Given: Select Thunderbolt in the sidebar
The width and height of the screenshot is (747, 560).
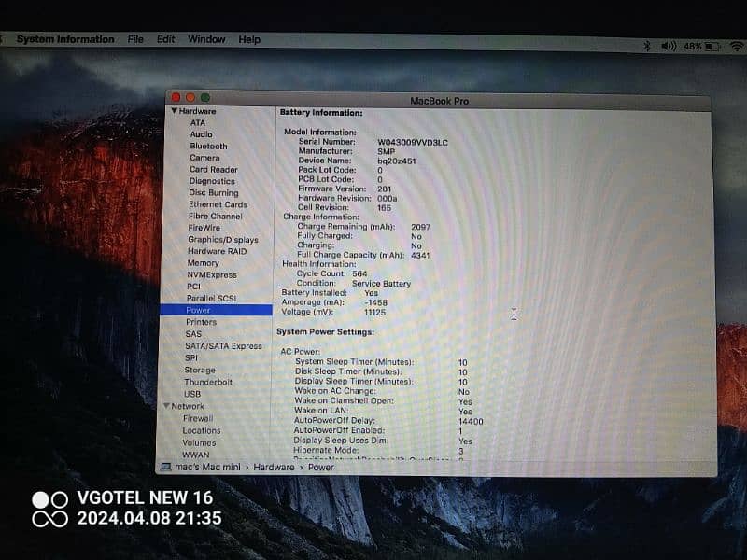Looking at the screenshot, I should click(208, 382).
